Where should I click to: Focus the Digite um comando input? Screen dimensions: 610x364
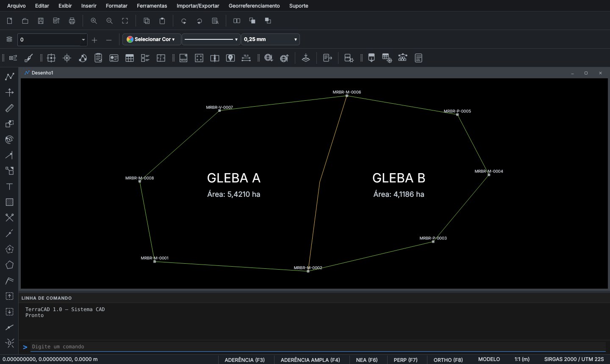[x=318, y=347]
